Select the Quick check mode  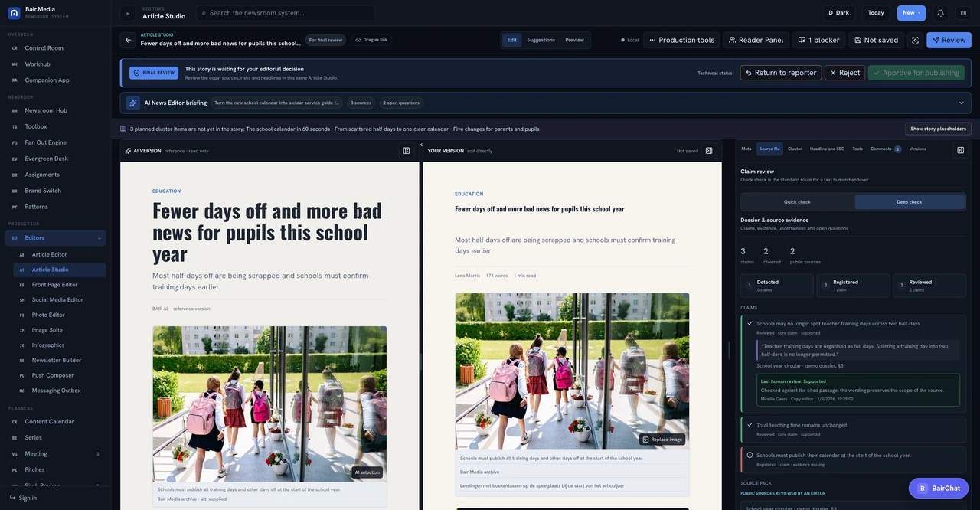point(797,202)
